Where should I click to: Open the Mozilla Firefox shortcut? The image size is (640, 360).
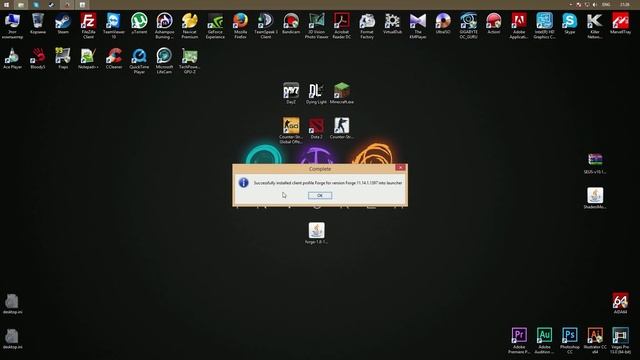coord(240,26)
